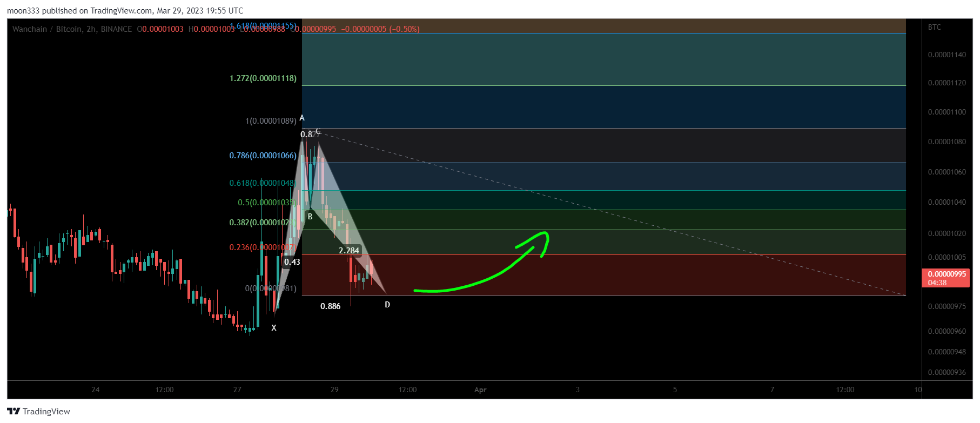Click the harmonic pattern point B label
980x423 pixels.
310,217
